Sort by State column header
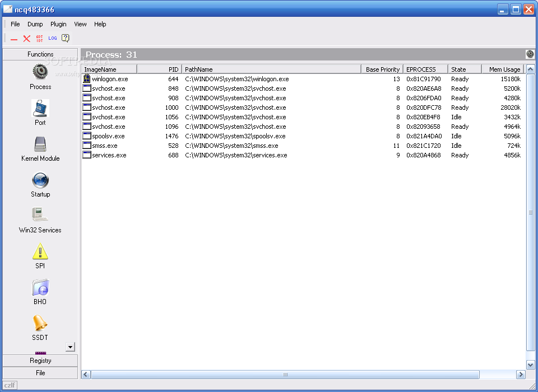The width and height of the screenshot is (538, 392). click(465, 69)
